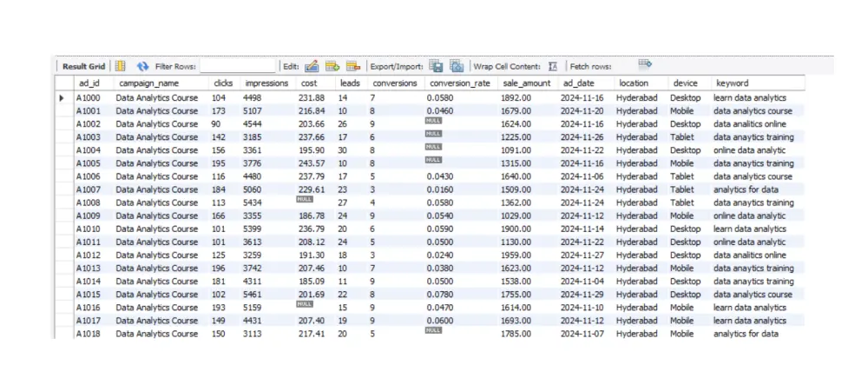868x385 pixels.
Task: Select date 2024-11-20
Action: point(582,110)
